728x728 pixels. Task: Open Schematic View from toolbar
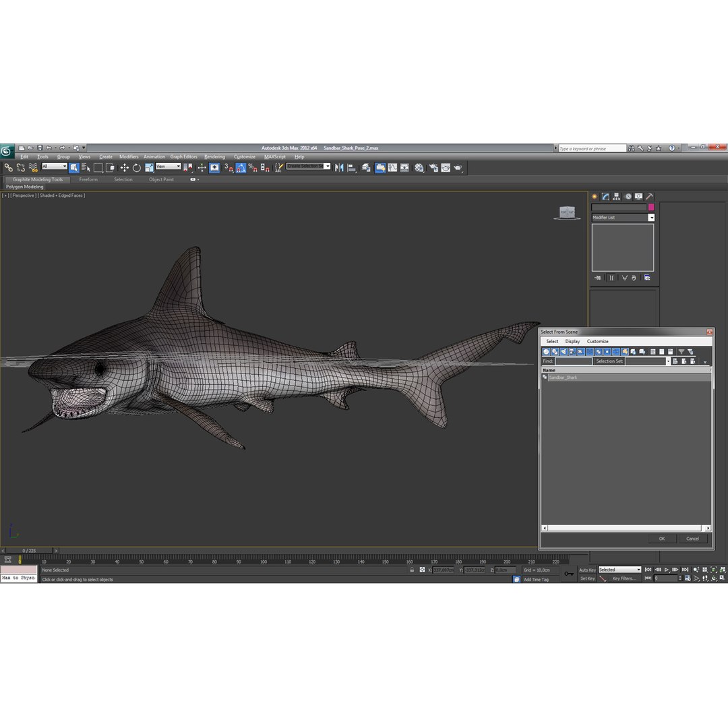click(x=405, y=168)
